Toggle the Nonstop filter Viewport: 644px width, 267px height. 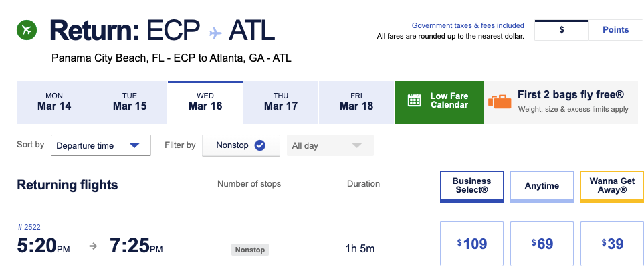[x=241, y=145]
